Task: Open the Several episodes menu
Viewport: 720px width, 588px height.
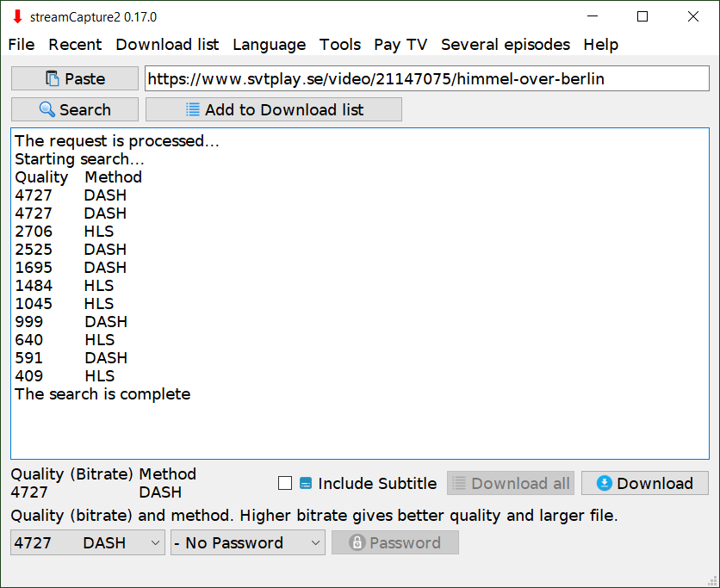Action: pos(506,45)
